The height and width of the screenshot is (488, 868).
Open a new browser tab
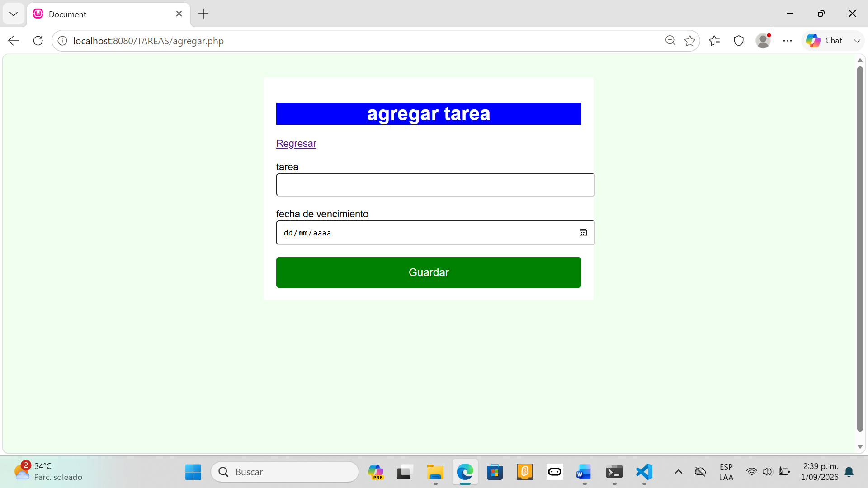pyautogui.click(x=203, y=14)
